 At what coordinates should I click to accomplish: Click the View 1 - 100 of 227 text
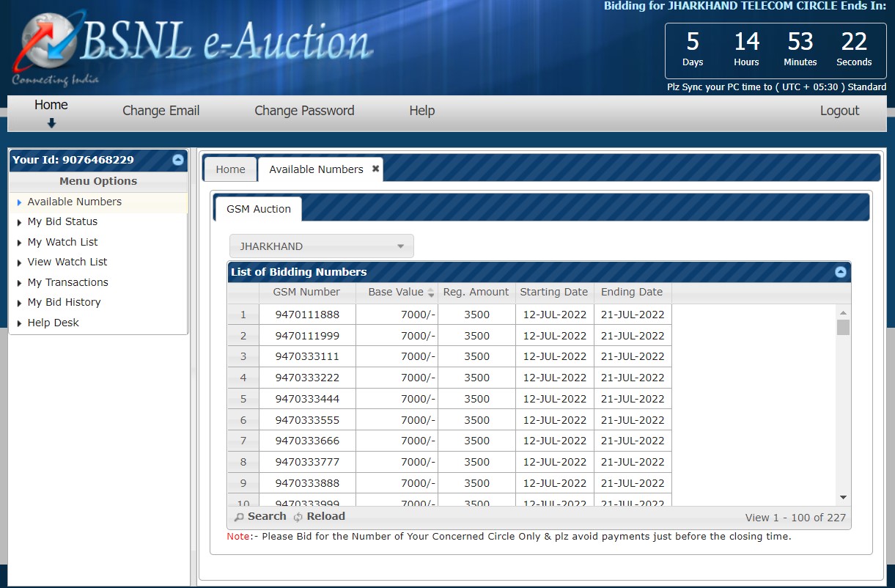pyautogui.click(x=795, y=518)
